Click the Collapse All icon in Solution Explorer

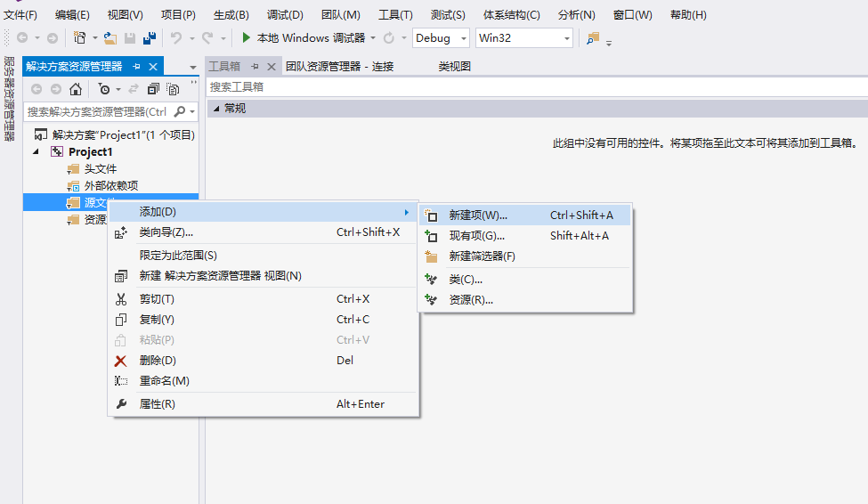(153, 89)
